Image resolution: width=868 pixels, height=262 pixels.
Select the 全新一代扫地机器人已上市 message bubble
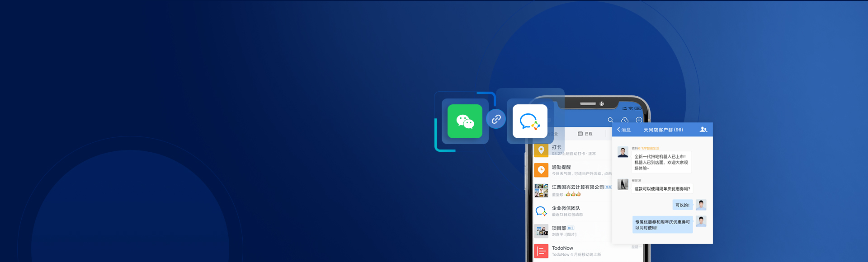coord(661,163)
